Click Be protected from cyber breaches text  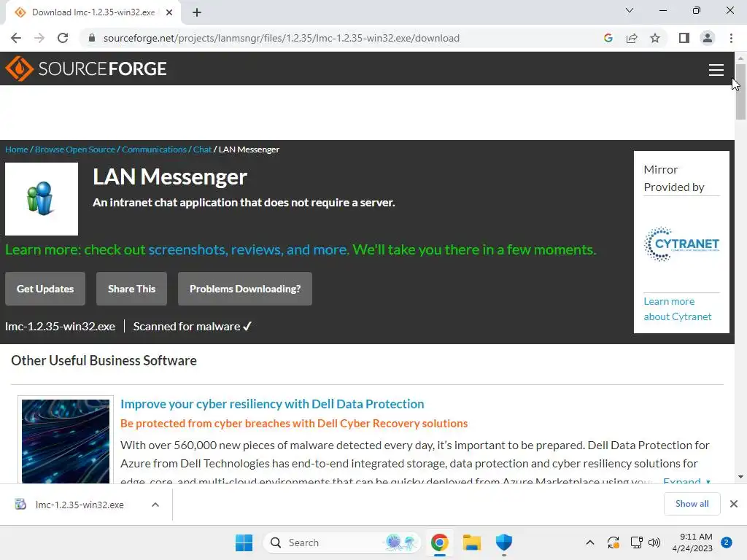pos(294,424)
